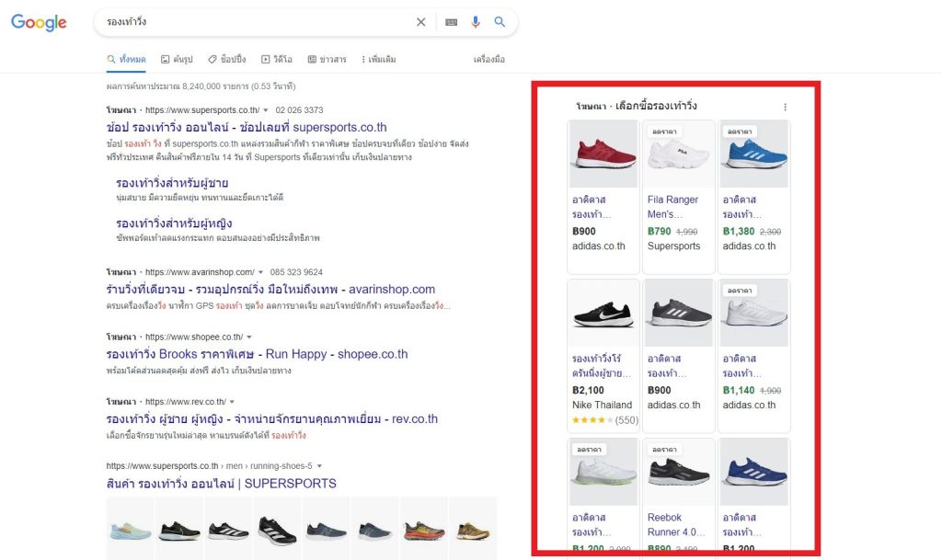Switch to the ช้อปปิ้ง shopping tab
Viewport: 942px width, 560px height.
227,60
